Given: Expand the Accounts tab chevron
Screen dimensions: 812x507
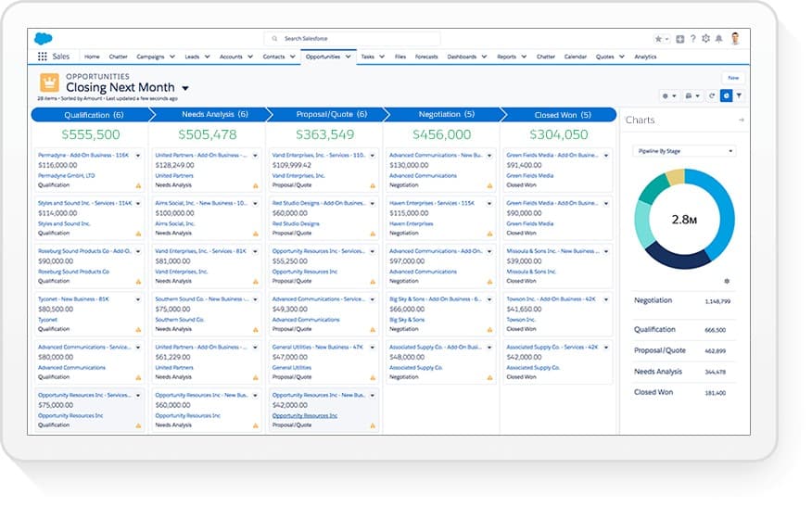Looking at the screenshot, I should (x=250, y=57).
